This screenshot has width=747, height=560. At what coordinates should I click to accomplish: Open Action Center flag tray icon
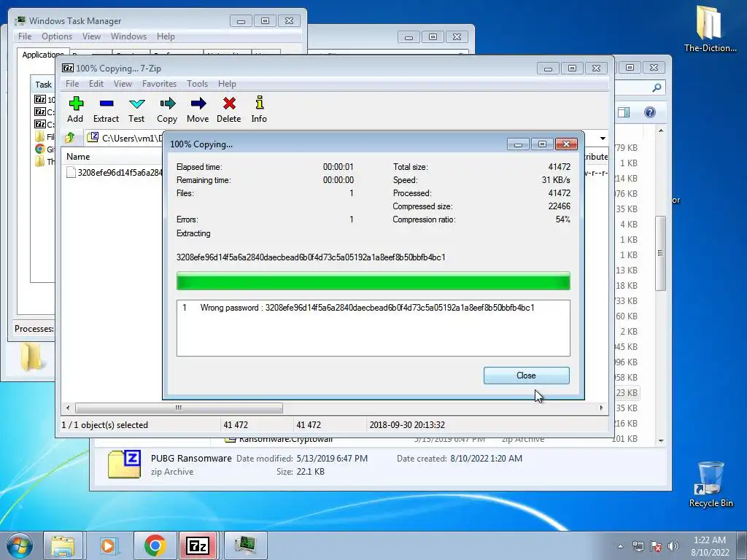(x=656, y=546)
